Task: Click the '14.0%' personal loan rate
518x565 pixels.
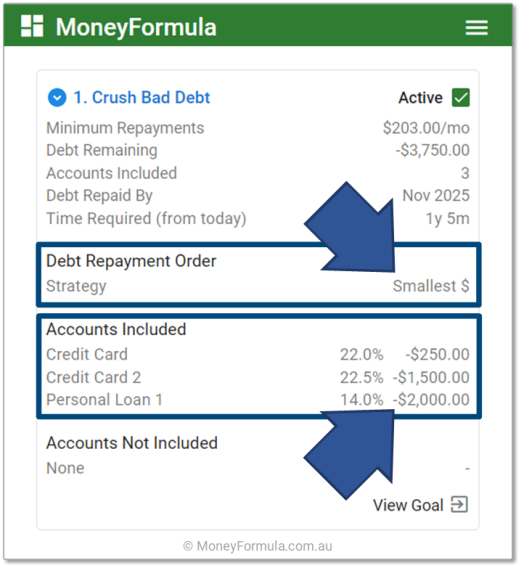Action: tap(362, 400)
